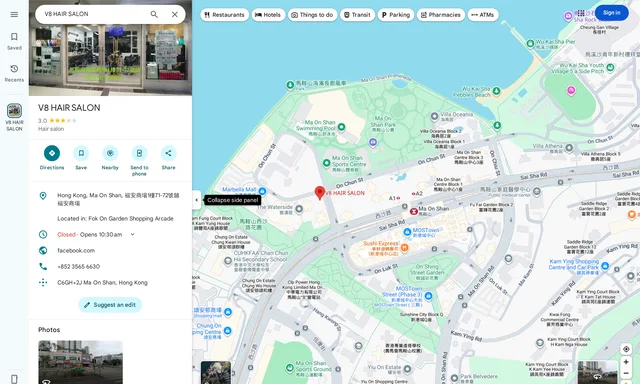Select Chung On Shopping Centre marker
Screen dimensions: 640x384
228,330
